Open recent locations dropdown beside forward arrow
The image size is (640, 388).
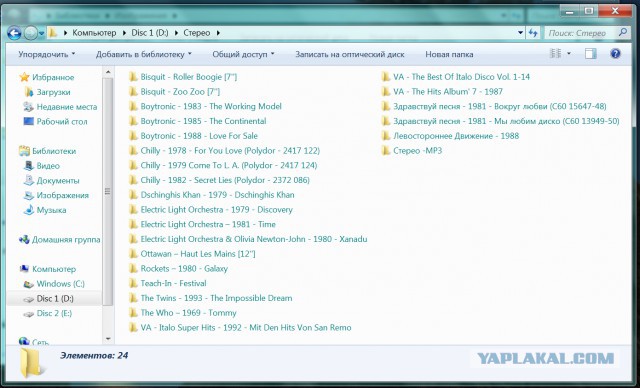click(42, 33)
